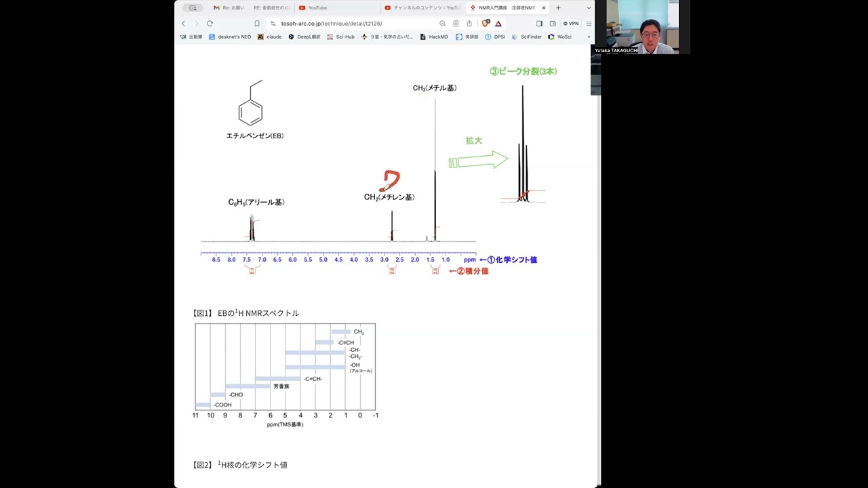Open the Sci-Hub bookmark

pos(341,37)
